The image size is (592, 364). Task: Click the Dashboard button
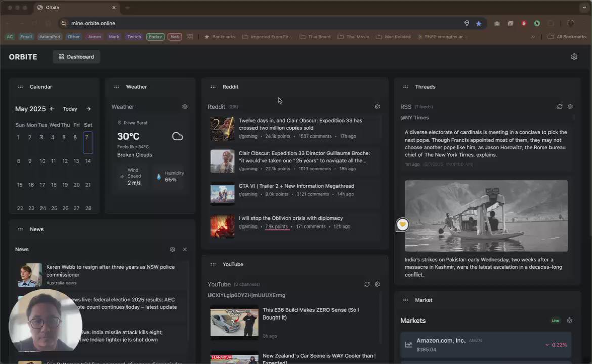tap(76, 57)
